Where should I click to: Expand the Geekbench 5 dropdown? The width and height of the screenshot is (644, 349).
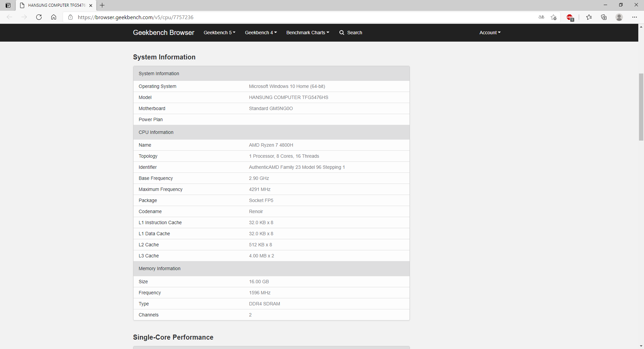(219, 33)
